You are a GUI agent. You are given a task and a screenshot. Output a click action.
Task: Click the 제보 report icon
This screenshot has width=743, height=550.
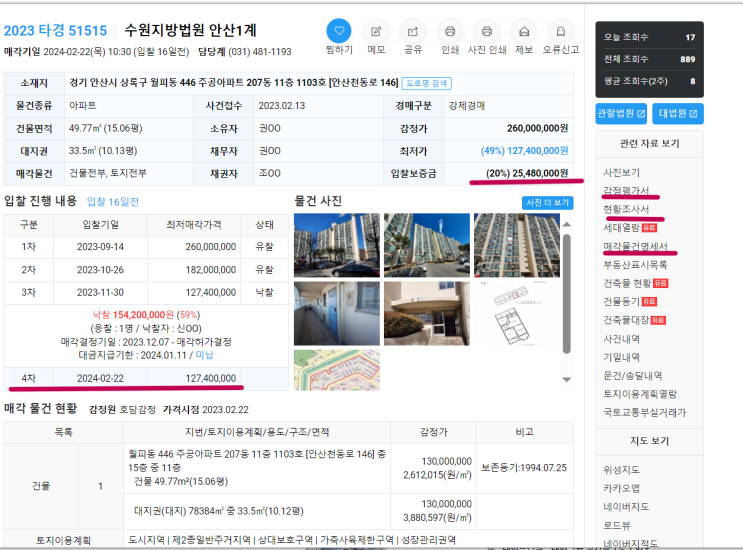click(524, 31)
